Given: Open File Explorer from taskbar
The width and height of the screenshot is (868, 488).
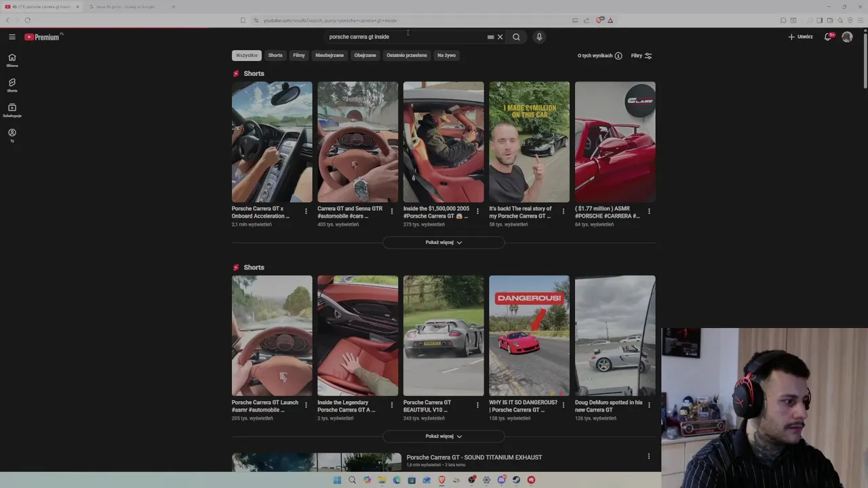Looking at the screenshot, I should pyautogui.click(x=382, y=480).
